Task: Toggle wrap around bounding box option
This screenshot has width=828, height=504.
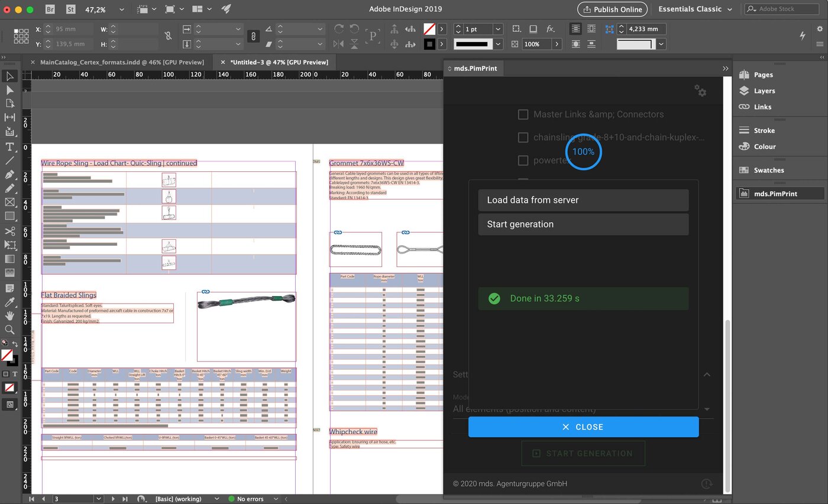Action: point(592,29)
